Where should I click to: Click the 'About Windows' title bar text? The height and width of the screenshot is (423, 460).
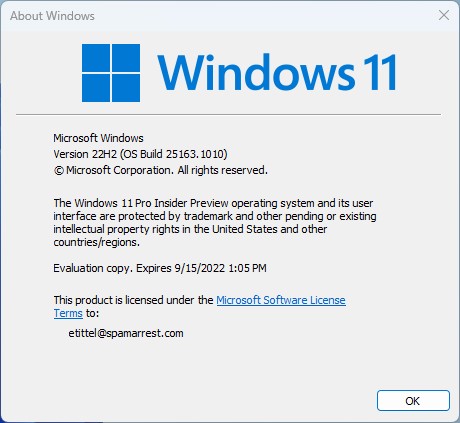tap(52, 16)
